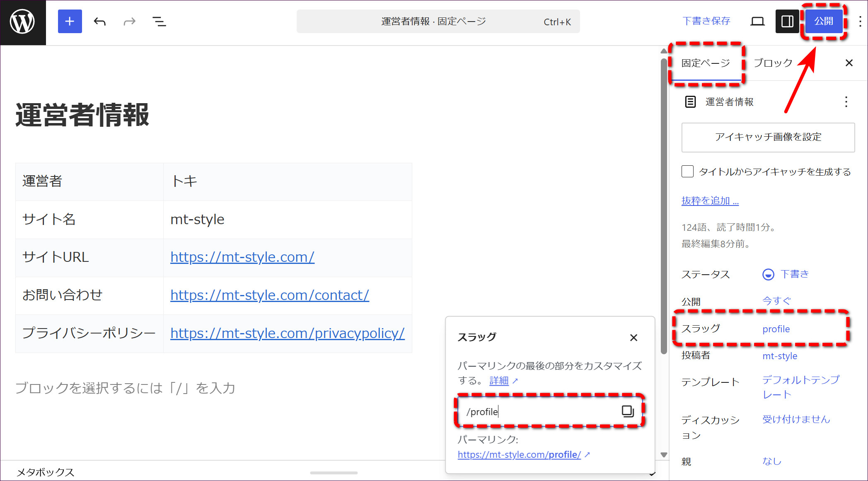The width and height of the screenshot is (868, 481).
Task: Open discussion setting 受け付けません
Action: [796, 419]
